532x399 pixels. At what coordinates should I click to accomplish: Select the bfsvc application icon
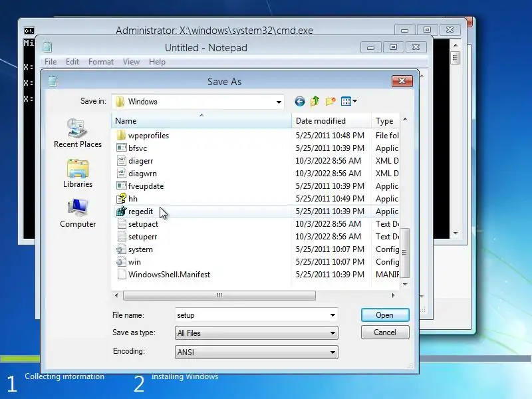121,148
